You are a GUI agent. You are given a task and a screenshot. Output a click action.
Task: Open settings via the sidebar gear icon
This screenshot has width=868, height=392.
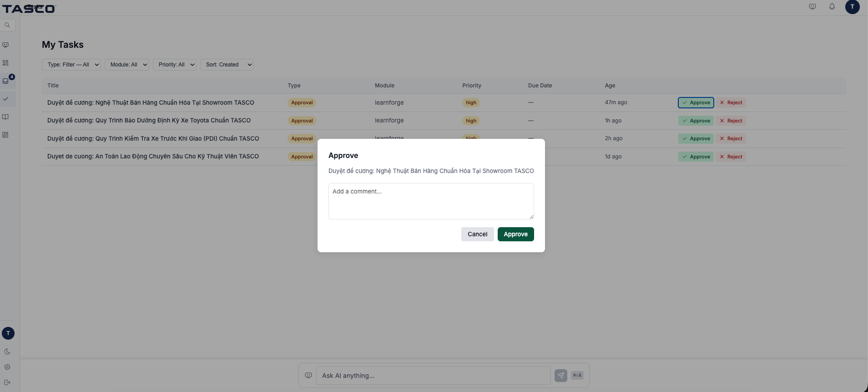pos(7,367)
